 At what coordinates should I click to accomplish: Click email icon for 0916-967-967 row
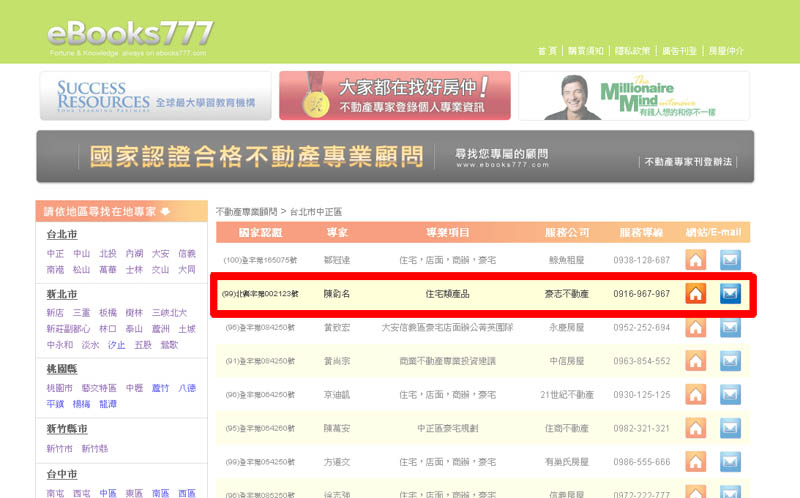pos(730,293)
